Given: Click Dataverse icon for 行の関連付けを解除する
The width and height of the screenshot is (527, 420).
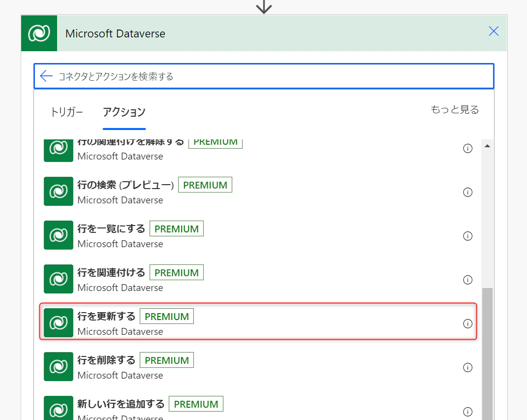Looking at the screenshot, I should [x=59, y=150].
